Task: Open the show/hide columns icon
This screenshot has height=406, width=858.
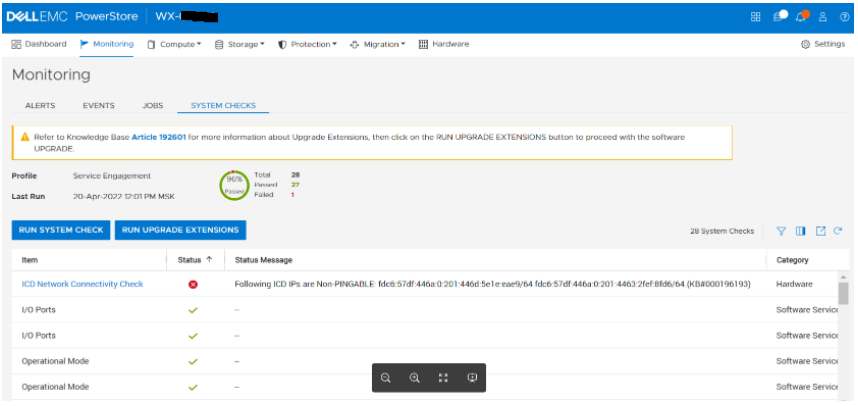Action: point(801,231)
